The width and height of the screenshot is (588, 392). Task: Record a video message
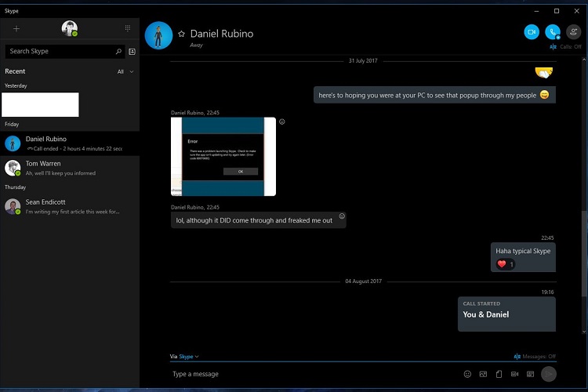click(x=514, y=374)
